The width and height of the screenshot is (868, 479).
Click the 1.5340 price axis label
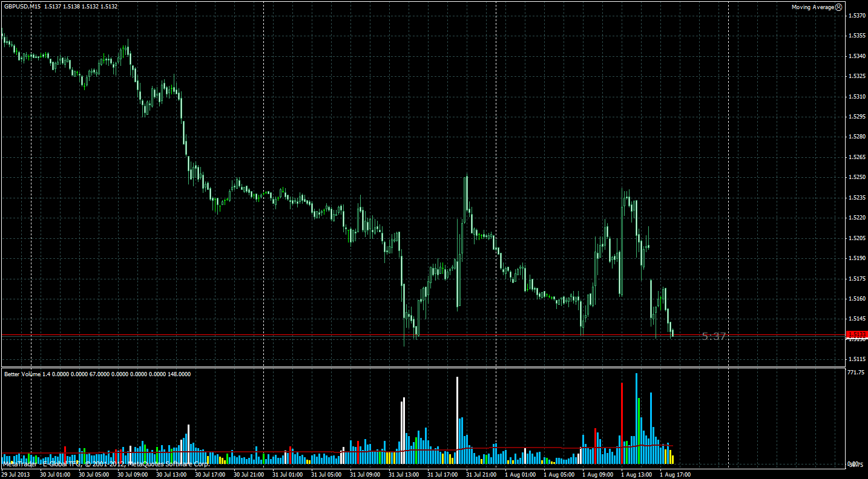(856, 56)
